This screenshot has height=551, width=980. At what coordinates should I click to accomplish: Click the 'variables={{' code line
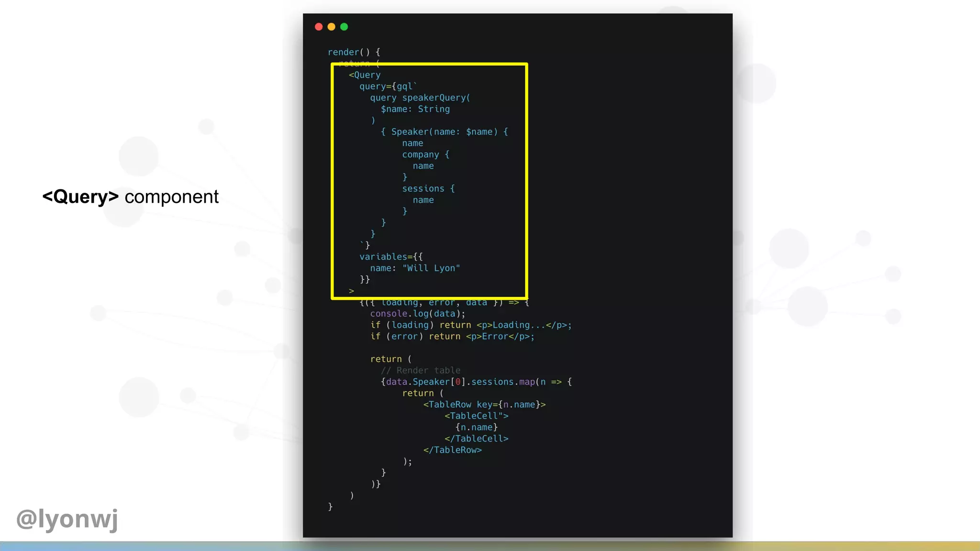391,257
